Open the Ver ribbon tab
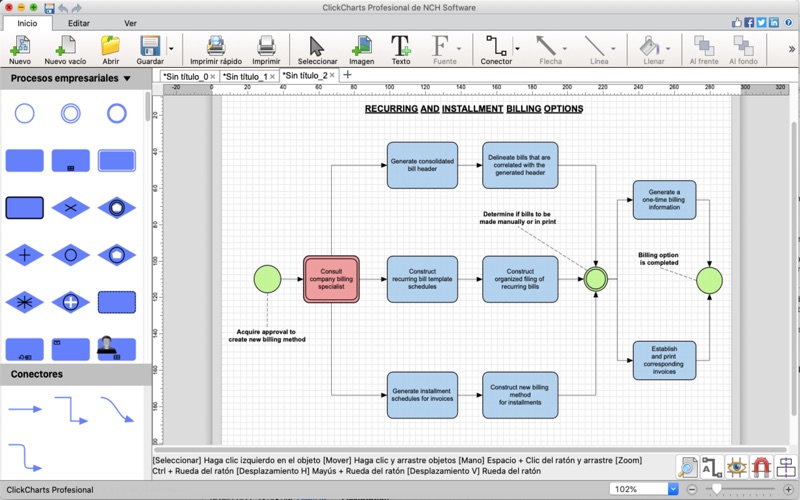800x500 pixels. pyautogui.click(x=130, y=23)
